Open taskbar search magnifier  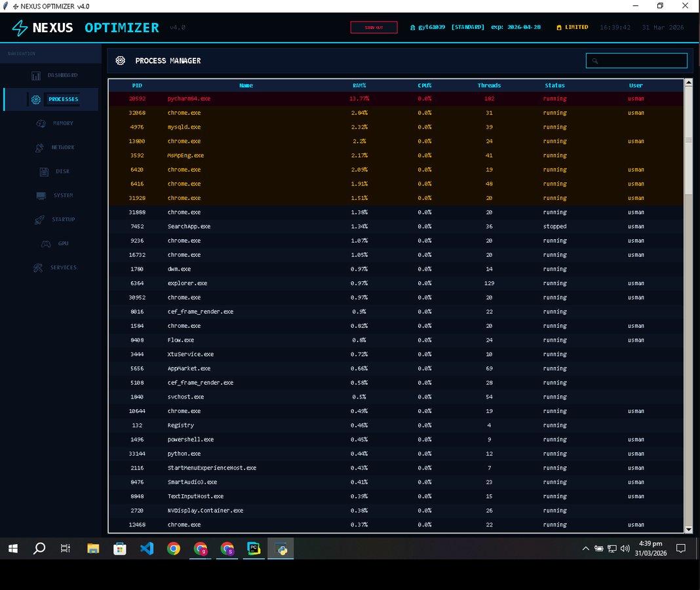[39, 548]
